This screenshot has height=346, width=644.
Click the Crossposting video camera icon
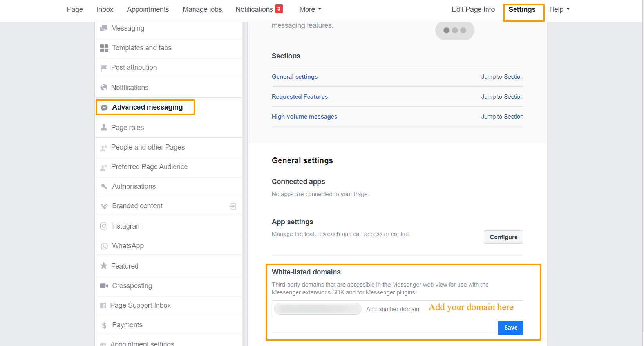point(104,286)
